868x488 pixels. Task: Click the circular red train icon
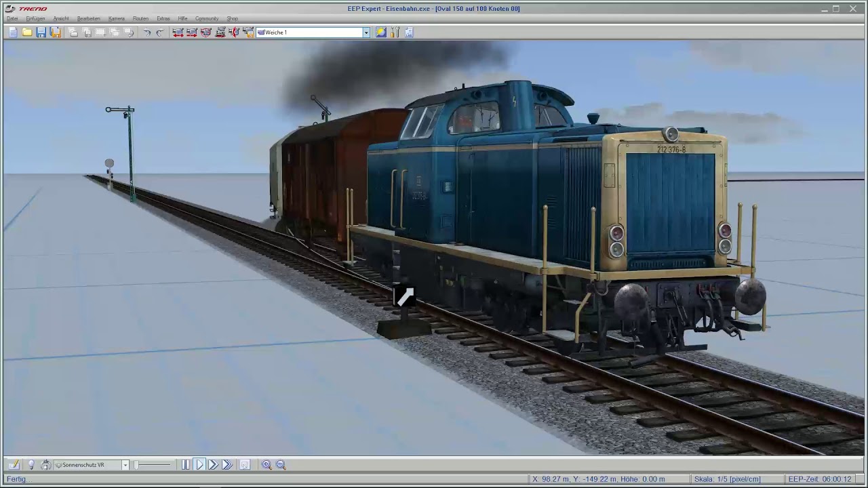(x=206, y=32)
